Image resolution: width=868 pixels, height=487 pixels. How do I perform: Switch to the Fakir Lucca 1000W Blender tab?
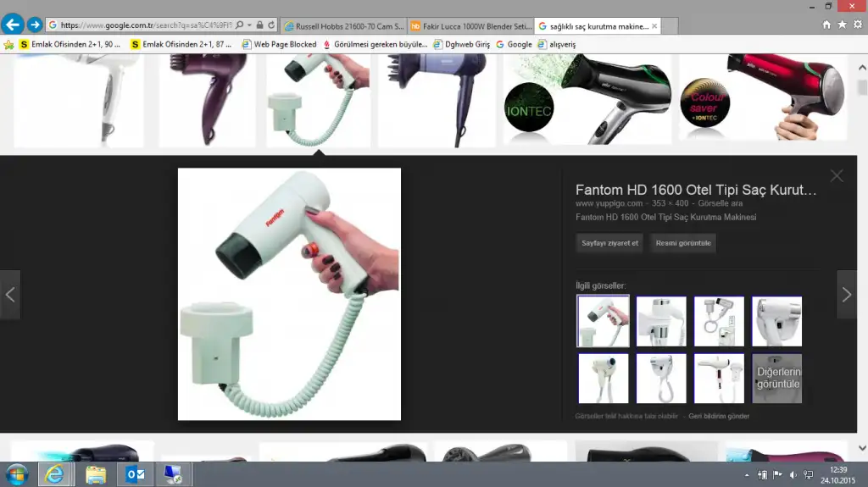[x=470, y=26]
